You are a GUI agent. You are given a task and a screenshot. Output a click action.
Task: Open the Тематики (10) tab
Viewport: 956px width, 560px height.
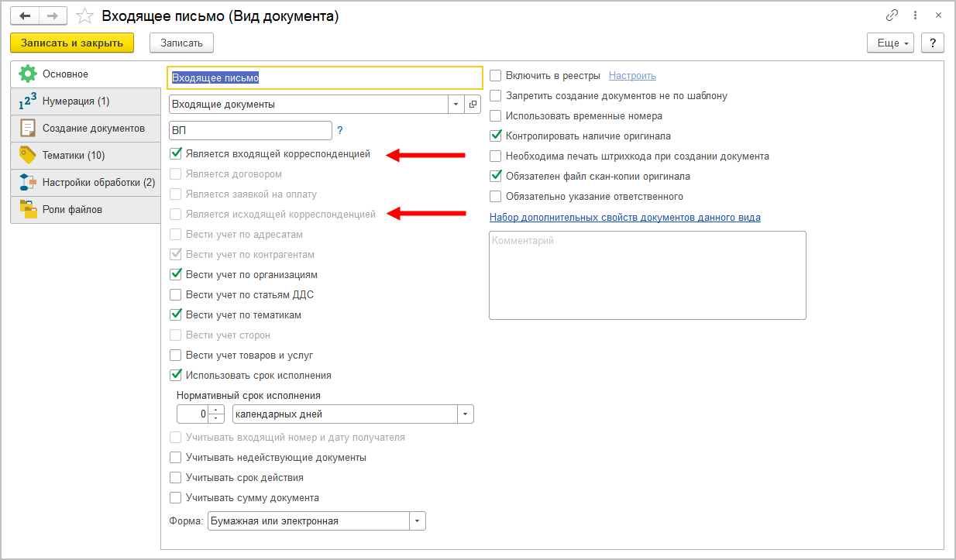point(85,155)
